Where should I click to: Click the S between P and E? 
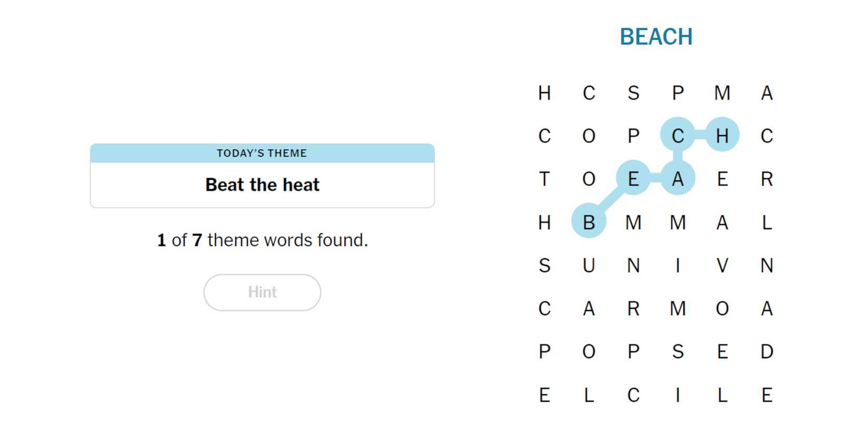[x=678, y=351]
